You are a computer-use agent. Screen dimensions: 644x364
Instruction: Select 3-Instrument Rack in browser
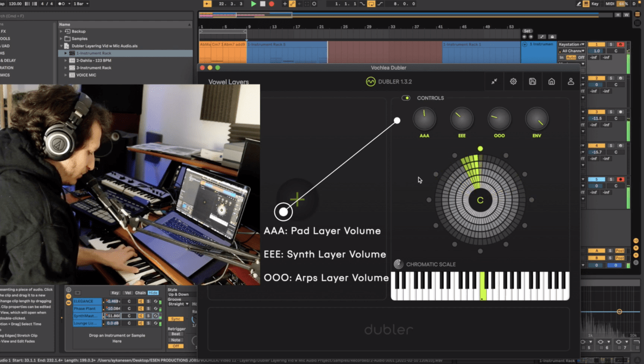93,68
